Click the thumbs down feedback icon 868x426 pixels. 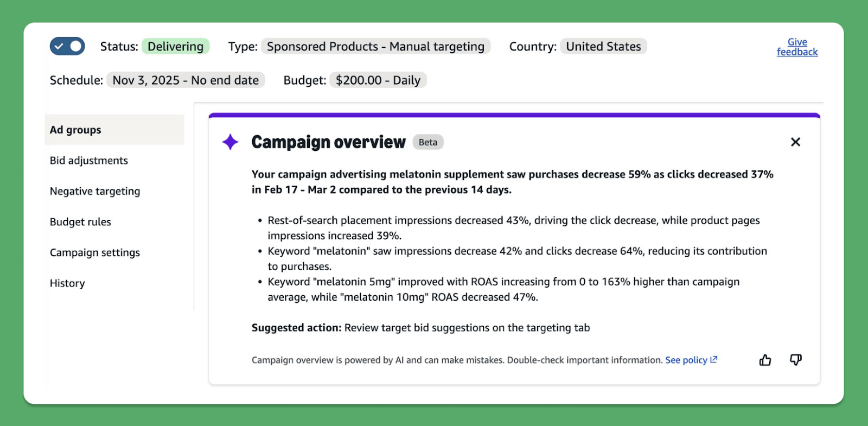795,360
